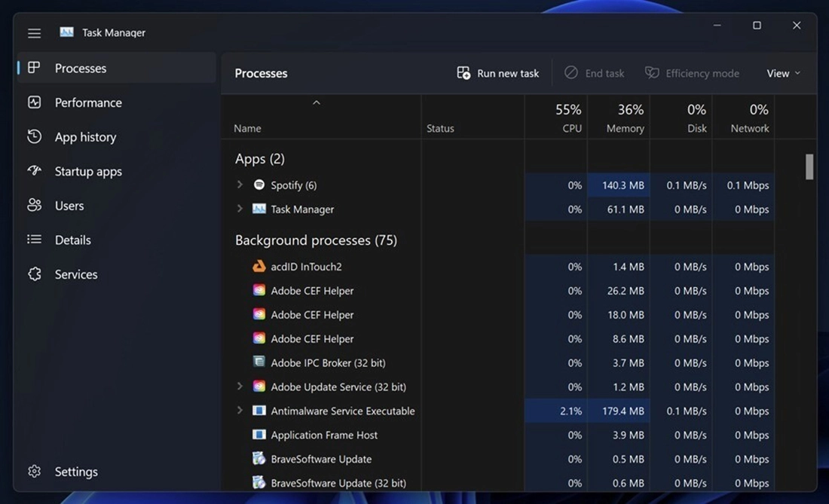The height and width of the screenshot is (504, 829).
Task: Click Task Manager memory value 61.1 MB
Action: [x=626, y=209]
